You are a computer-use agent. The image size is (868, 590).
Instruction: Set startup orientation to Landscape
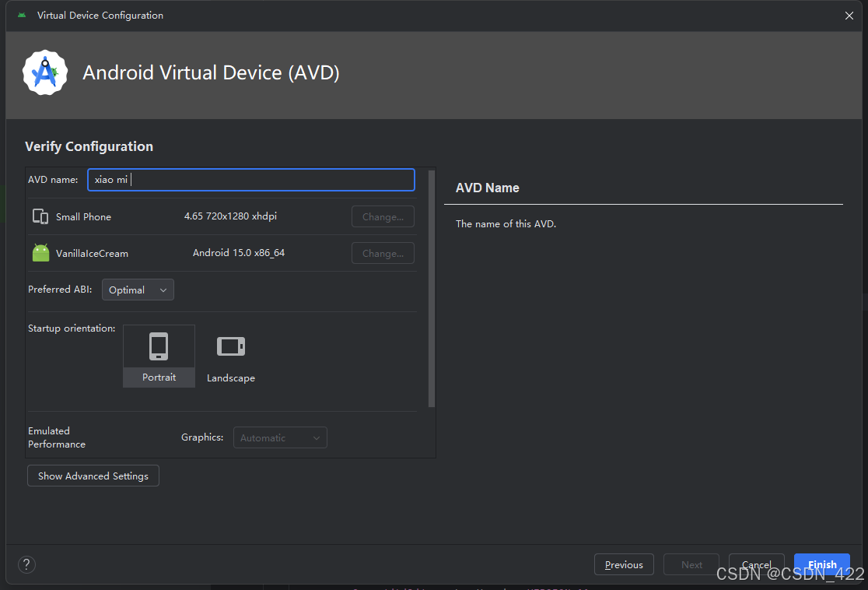click(x=230, y=356)
